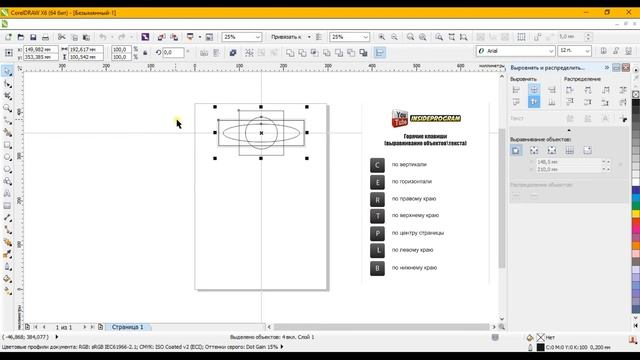Toggle Align to Page Center option
Viewport: 640px width, 360px height.
click(x=552, y=151)
